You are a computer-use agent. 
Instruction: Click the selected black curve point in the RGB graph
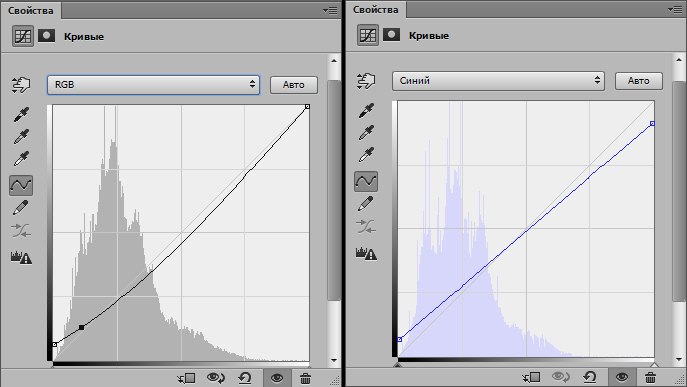click(81, 327)
